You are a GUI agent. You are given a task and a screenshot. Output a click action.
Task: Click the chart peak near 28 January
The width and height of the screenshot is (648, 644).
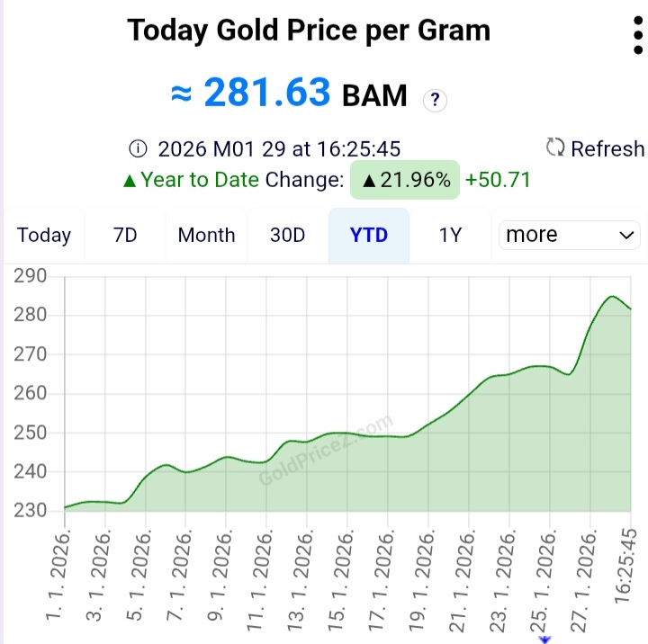click(612, 296)
